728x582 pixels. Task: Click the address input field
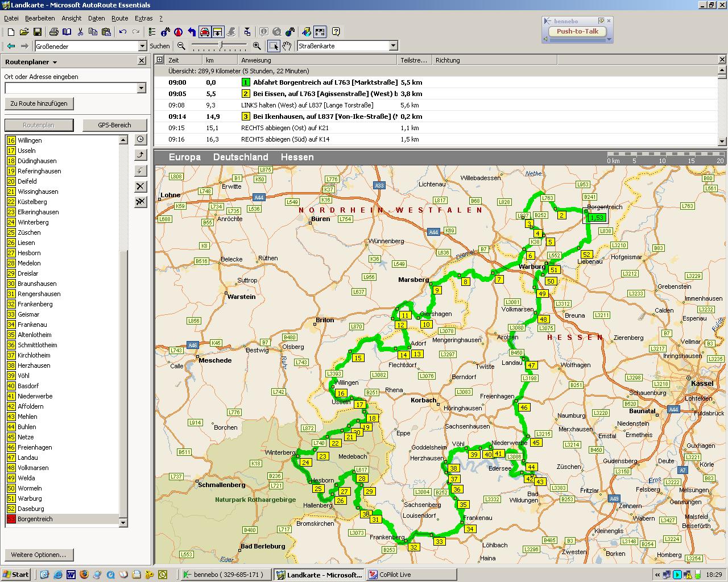71,88
